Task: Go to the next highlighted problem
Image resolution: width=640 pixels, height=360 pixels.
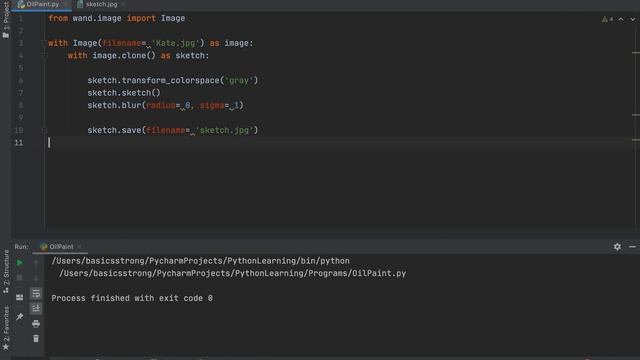Action: 633,19
